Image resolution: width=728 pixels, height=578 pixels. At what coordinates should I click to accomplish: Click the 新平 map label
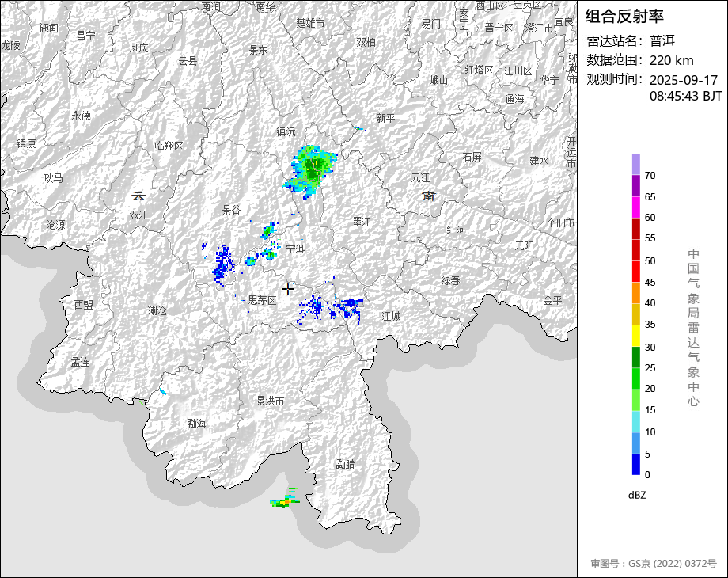click(x=385, y=119)
